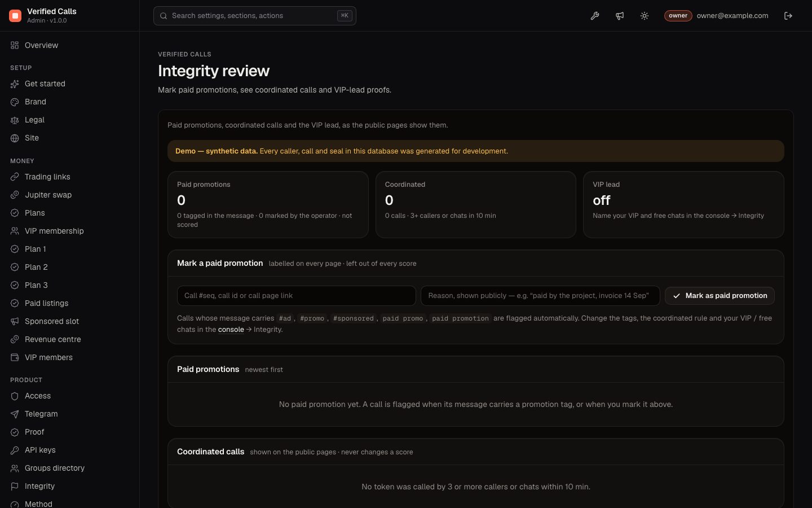Open Paid listings section
Image resolution: width=812 pixels, height=508 pixels.
70,303
